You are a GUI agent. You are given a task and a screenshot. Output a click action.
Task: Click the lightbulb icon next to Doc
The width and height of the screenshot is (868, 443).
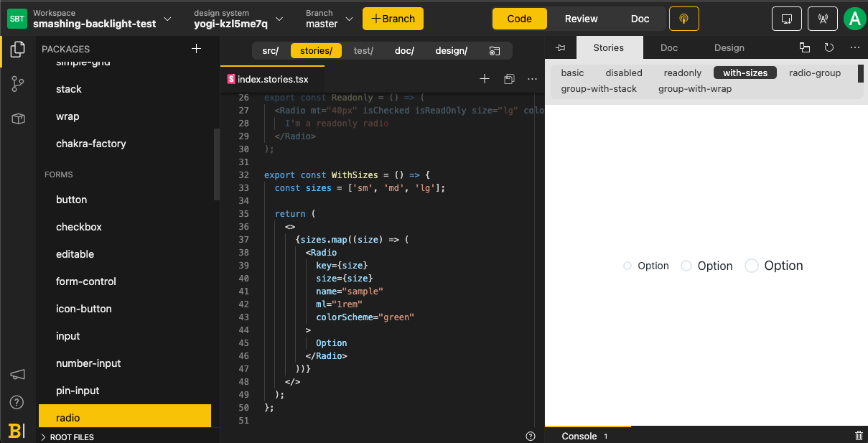683,19
